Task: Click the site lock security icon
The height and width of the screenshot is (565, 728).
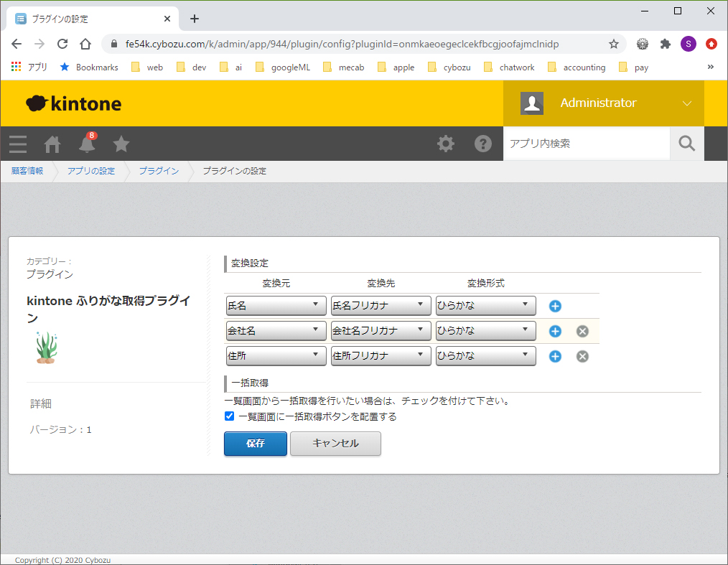Action: 113,44
